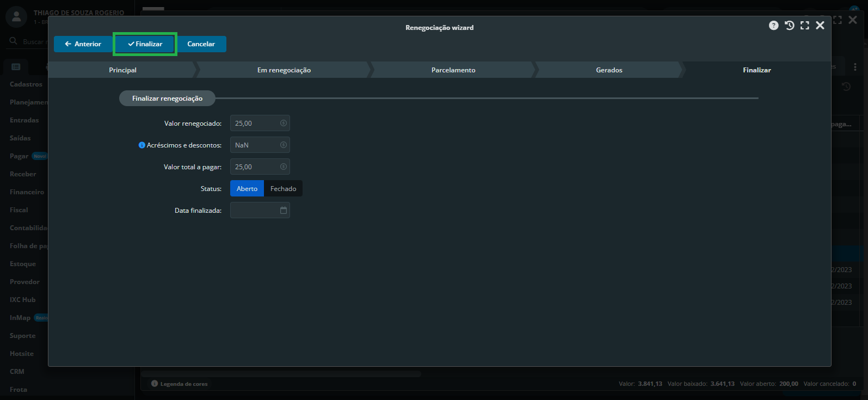The width and height of the screenshot is (868, 400).
Task: Open the Parcelamento step
Action: tap(453, 70)
